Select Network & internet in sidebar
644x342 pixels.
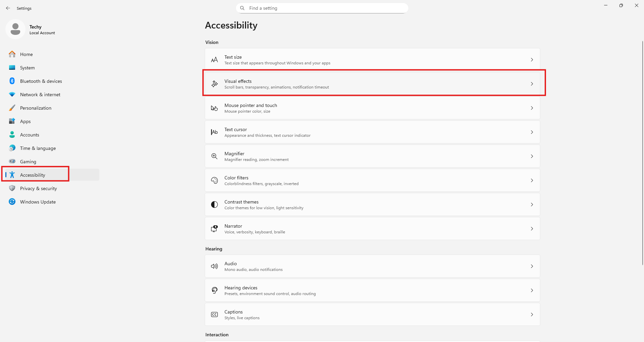(x=40, y=95)
